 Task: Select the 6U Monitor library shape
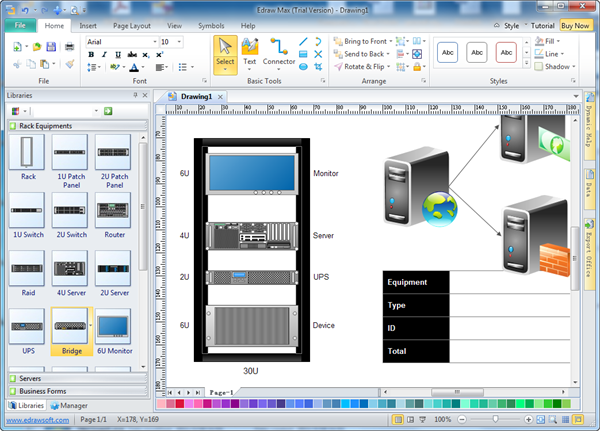pyautogui.click(x=114, y=328)
